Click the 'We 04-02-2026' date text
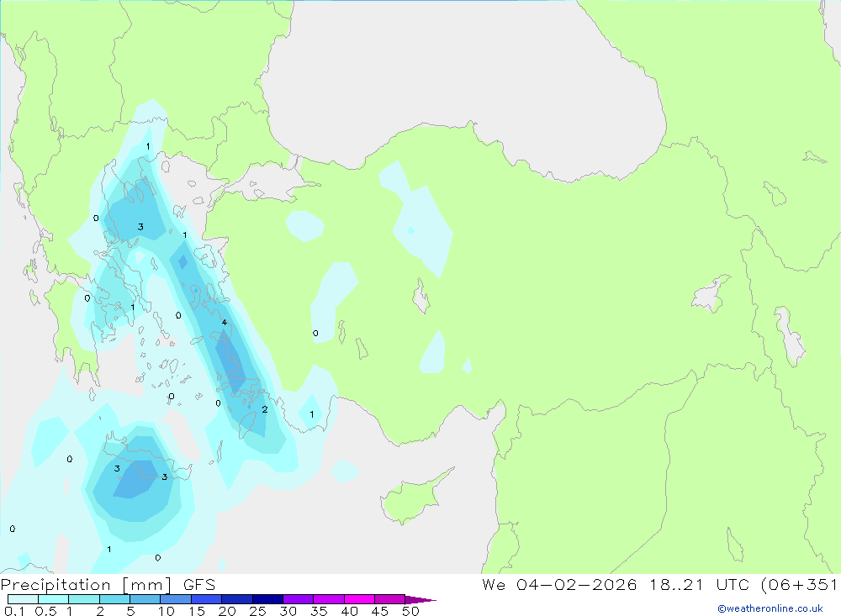Screen dimensions: 841x616 click(x=559, y=584)
